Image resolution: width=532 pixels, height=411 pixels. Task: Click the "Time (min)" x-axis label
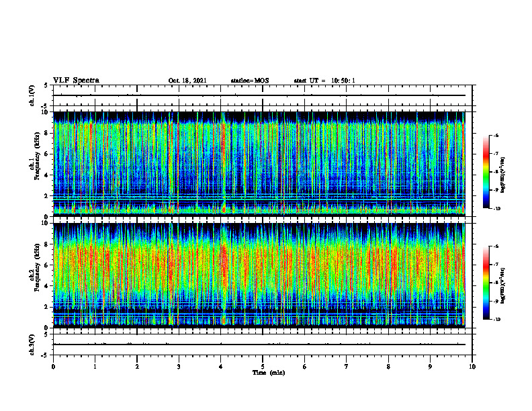pos(269,373)
